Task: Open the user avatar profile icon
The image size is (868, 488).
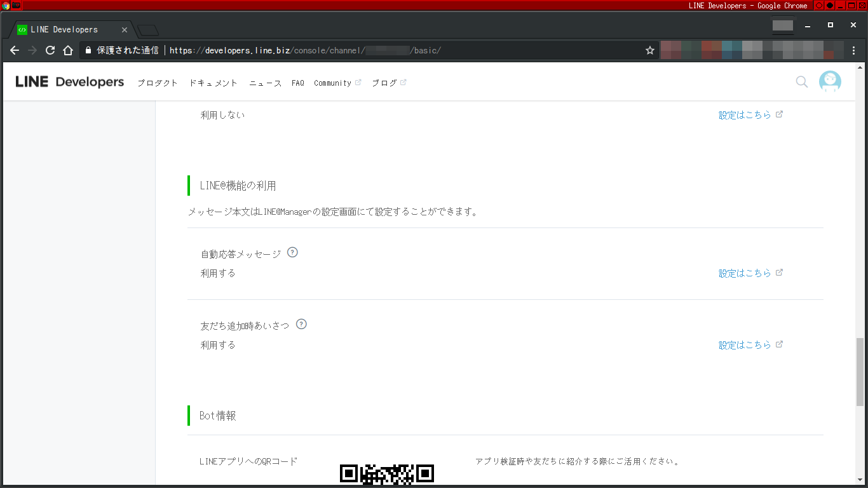Action: 830,81
